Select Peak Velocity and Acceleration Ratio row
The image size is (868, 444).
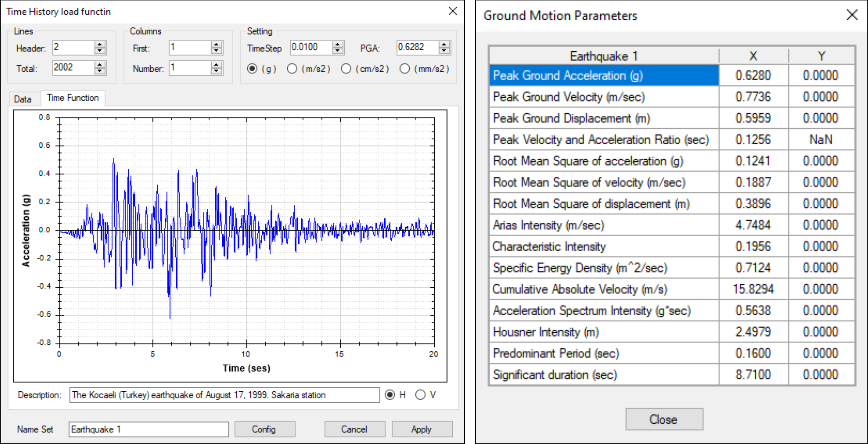[x=672, y=140]
